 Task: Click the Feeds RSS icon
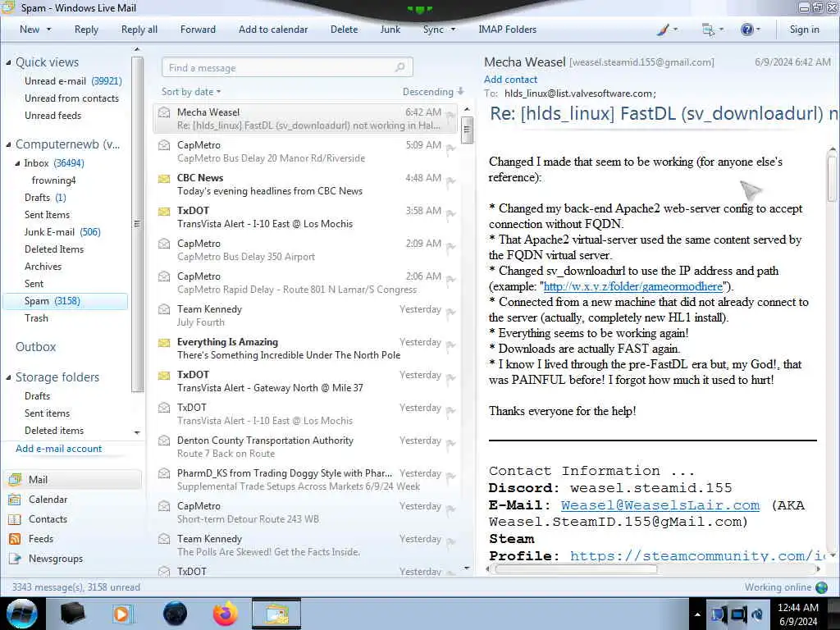click(15, 539)
